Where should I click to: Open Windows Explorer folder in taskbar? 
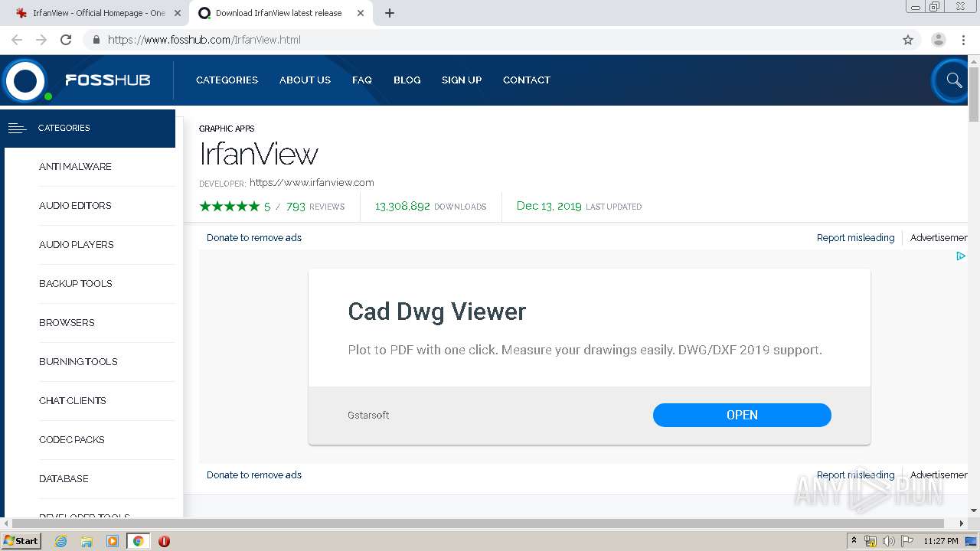87,541
